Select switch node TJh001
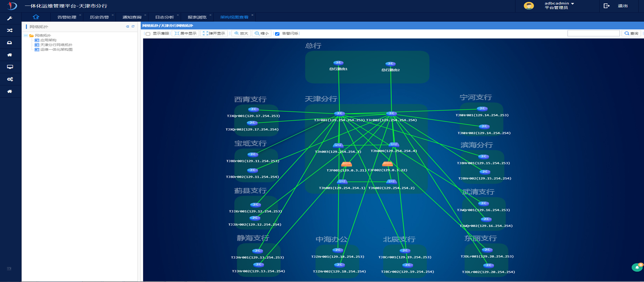The image size is (644, 282). coord(342,182)
